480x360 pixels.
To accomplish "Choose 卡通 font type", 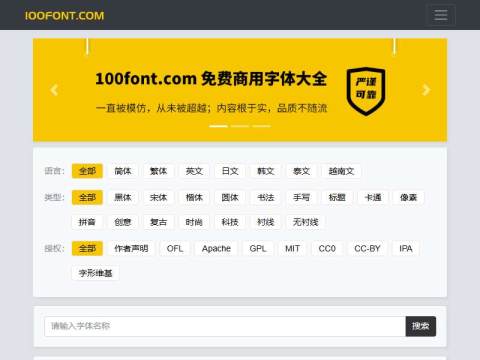I will click(373, 197).
